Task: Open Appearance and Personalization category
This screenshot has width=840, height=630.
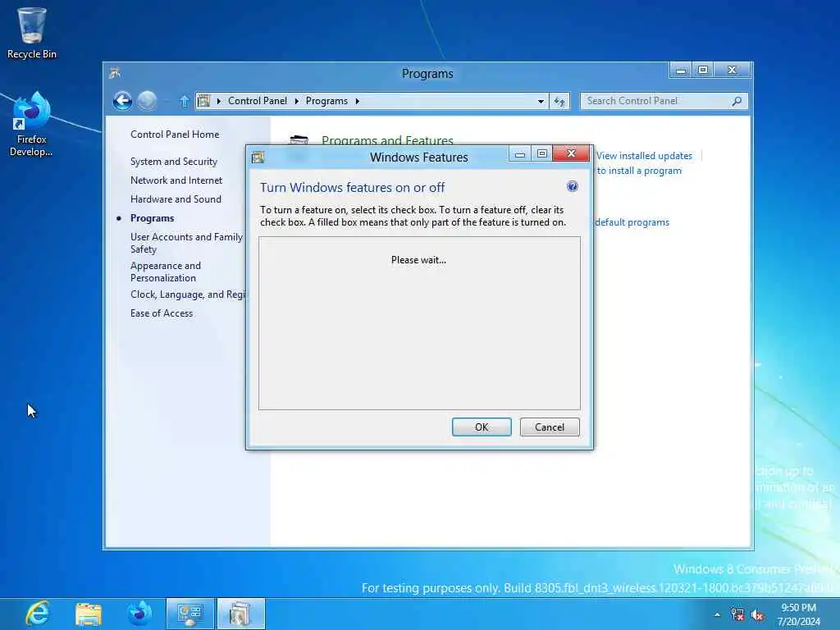Action: pos(166,272)
